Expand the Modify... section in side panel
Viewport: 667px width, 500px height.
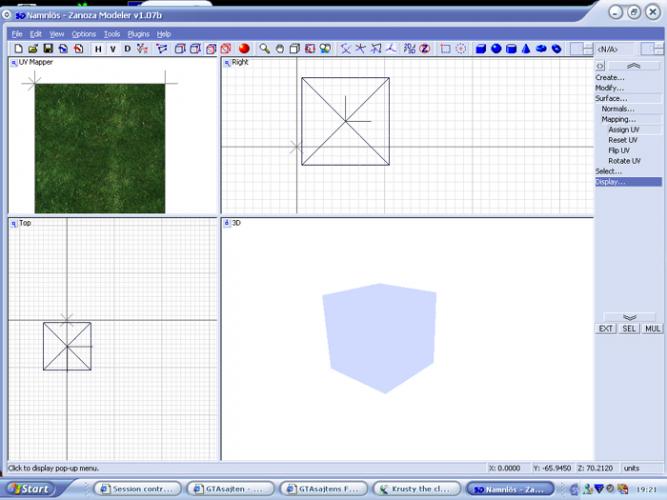pyautogui.click(x=610, y=88)
